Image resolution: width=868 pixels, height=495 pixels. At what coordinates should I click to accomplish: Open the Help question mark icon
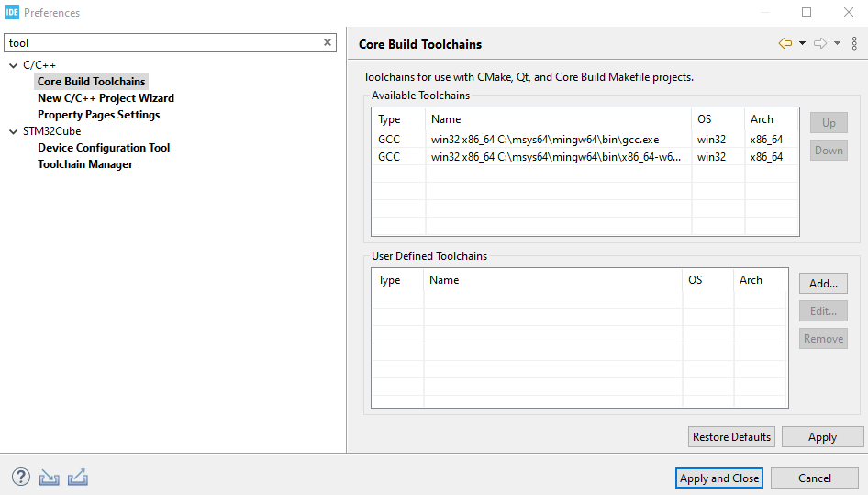click(21, 478)
